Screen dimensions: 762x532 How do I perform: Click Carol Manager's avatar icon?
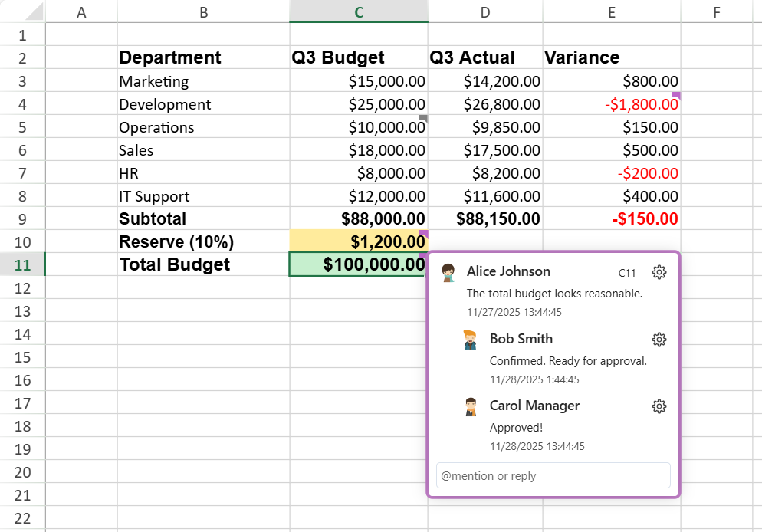(x=471, y=406)
